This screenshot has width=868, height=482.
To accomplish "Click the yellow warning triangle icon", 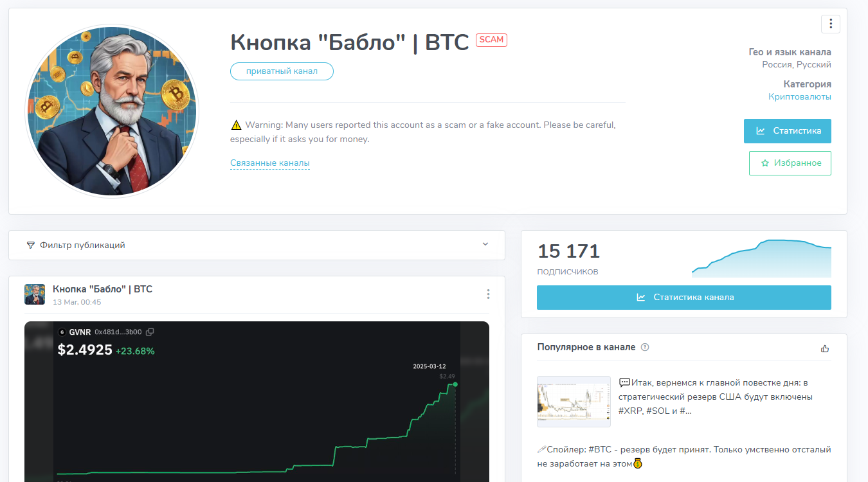I will 236,125.
